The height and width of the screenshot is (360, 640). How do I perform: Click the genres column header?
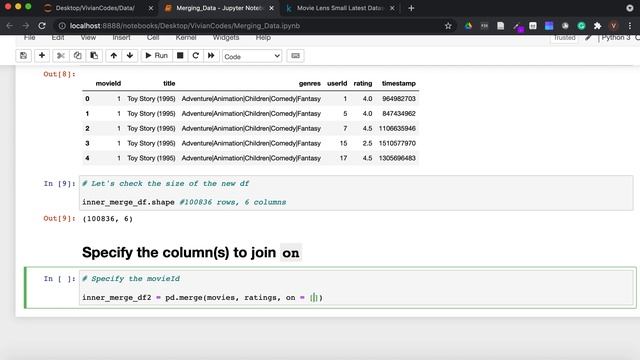(x=309, y=83)
